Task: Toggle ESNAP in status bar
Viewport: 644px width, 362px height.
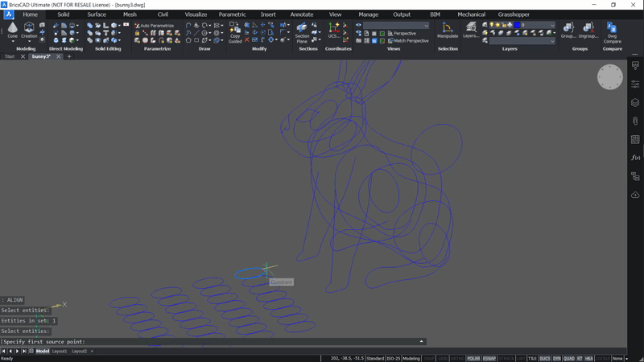Action: 489,359
